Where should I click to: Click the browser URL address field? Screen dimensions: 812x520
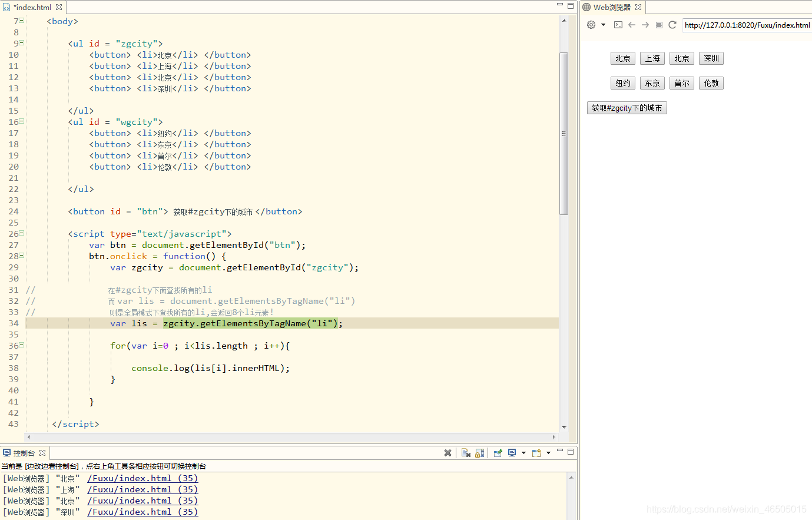coord(747,25)
